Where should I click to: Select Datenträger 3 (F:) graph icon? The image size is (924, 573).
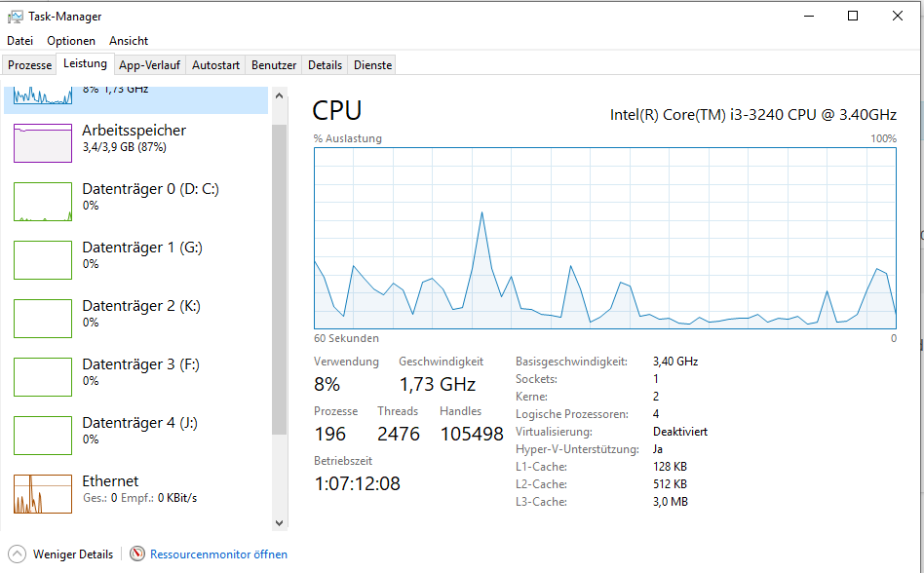tap(43, 377)
